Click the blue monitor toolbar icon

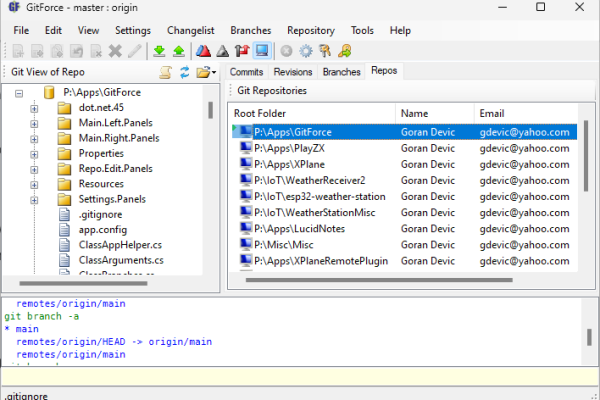tap(261, 51)
